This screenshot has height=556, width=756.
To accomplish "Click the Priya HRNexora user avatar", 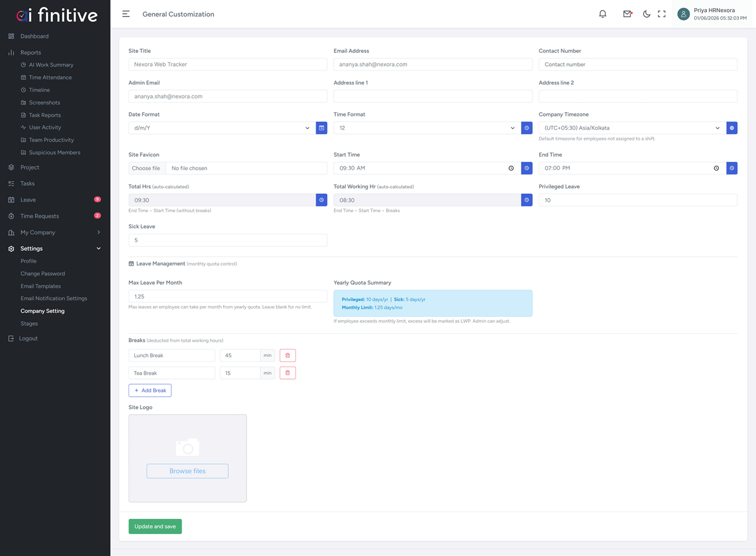I will [684, 14].
